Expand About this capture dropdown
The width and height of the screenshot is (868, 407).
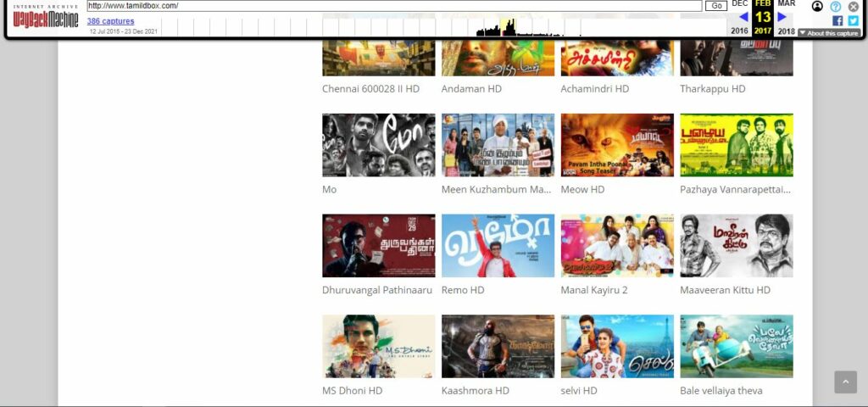point(829,33)
